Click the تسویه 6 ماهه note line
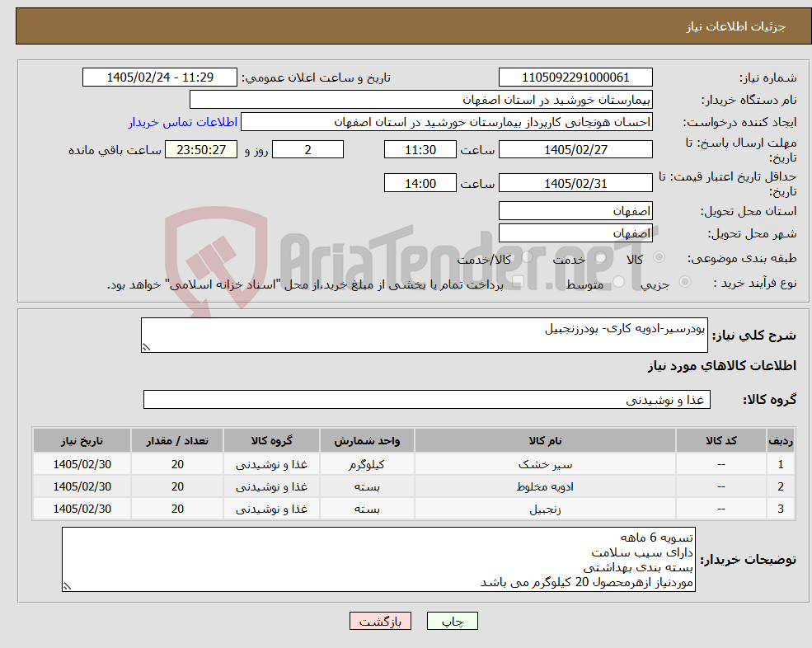This screenshot has height=648, width=812. pyautogui.click(x=657, y=538)
